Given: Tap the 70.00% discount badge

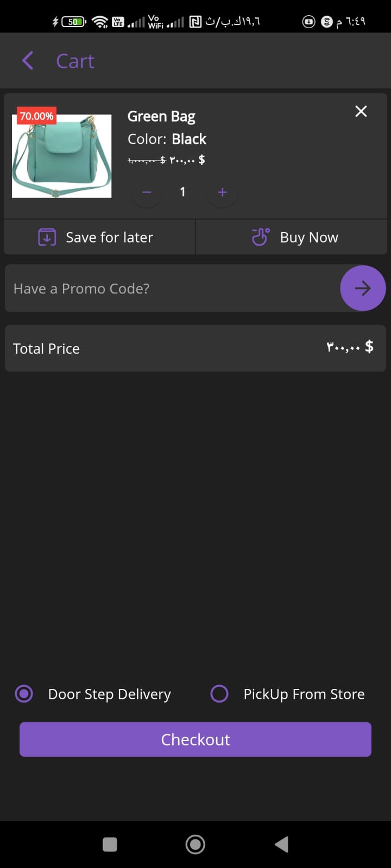Looking at the screenshot, I should click(x=36, y=116).
